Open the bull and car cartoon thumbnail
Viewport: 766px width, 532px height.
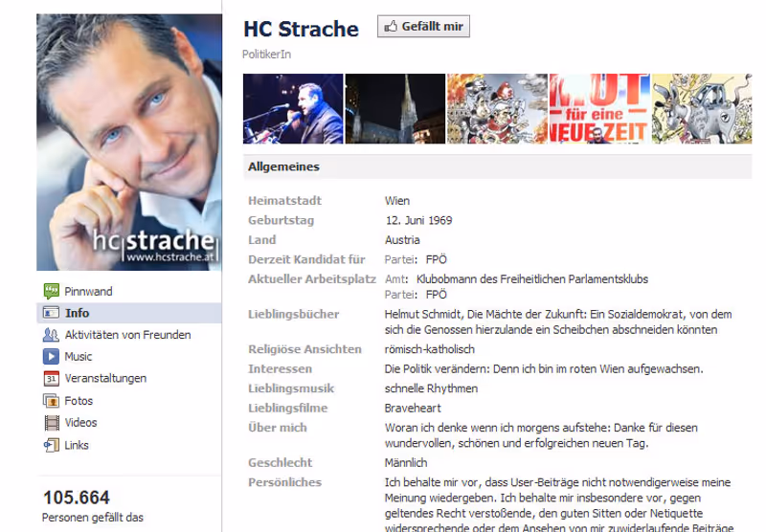(x=702, y=109)
